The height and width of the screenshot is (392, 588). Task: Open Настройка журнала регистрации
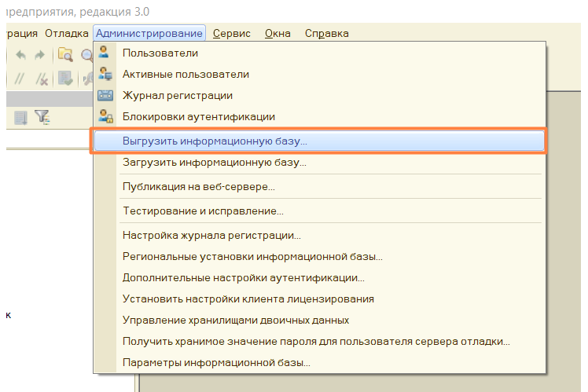pos(319,235)
